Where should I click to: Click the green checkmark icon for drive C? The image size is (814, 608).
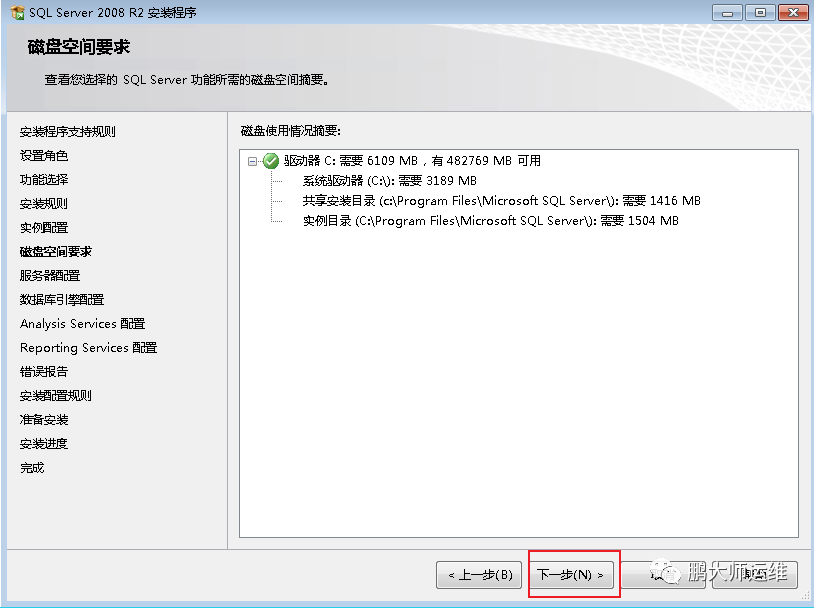(271, 161)
